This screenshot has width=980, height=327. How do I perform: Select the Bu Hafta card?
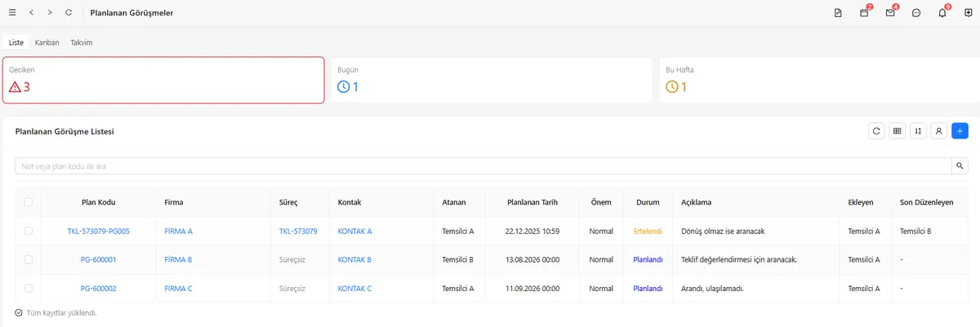(x=818, y=80)
